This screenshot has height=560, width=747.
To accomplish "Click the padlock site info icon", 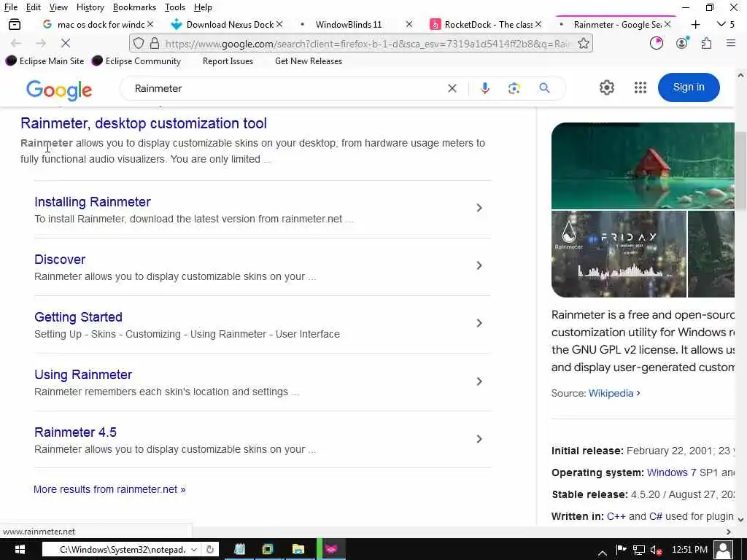I will (x=155, y=43).
